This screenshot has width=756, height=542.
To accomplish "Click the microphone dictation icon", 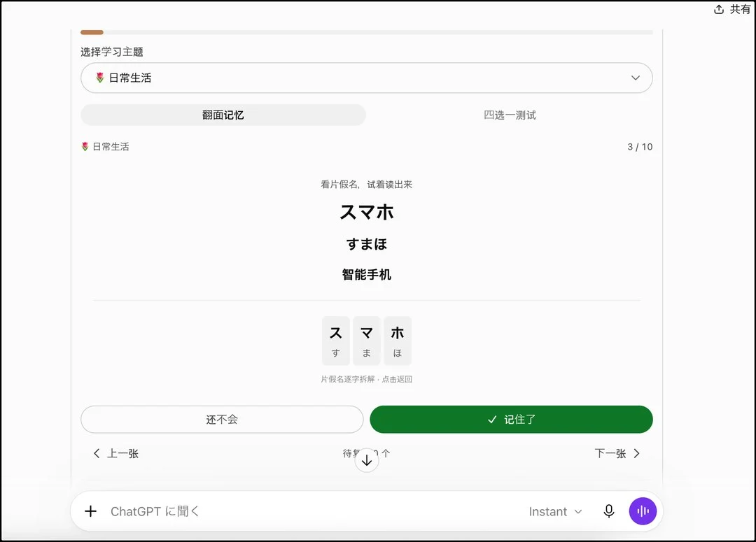I will pos(609,511).
